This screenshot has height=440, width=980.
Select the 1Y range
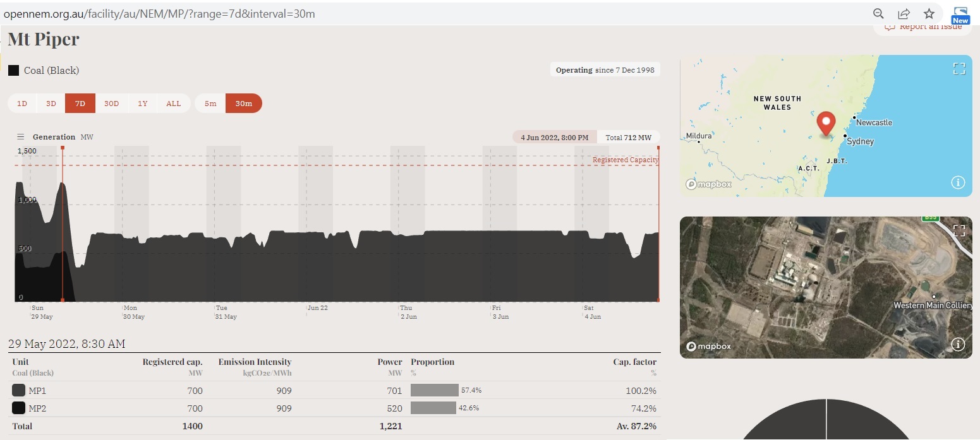[143, 104]
